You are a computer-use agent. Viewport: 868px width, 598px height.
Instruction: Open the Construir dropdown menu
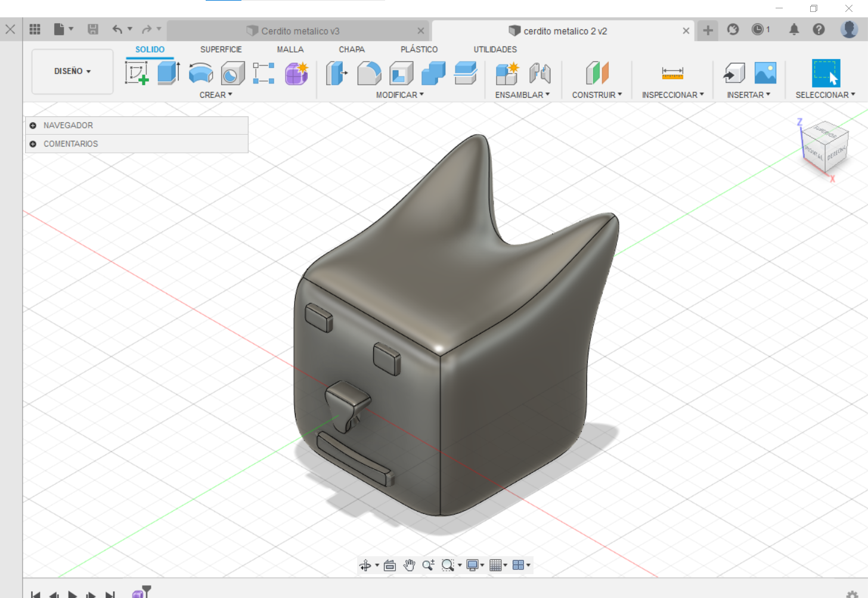click(597, 95)
